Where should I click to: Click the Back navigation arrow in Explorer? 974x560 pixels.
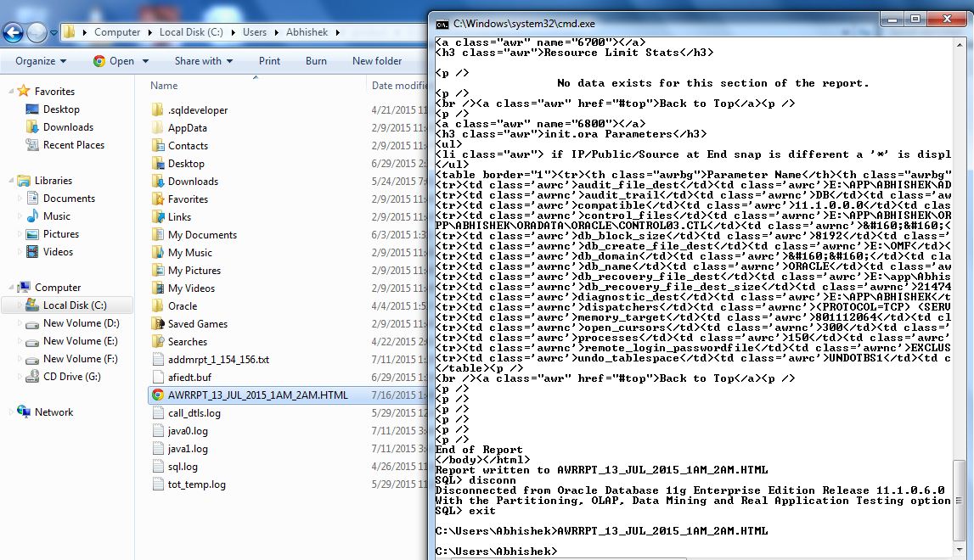(x=13, y=32)
